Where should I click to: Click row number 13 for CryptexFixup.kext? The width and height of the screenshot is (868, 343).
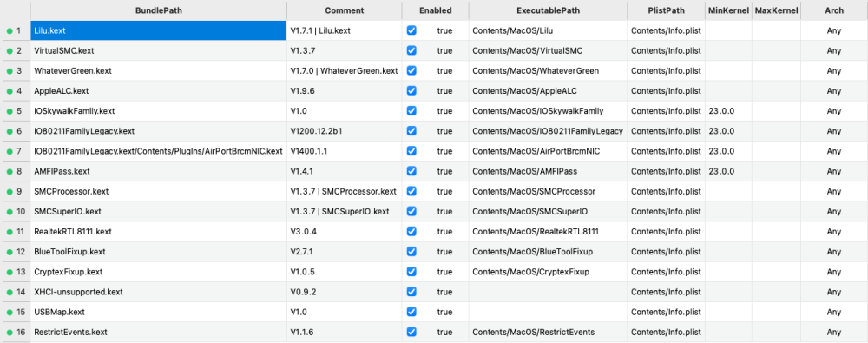click(x=21, y=272)
